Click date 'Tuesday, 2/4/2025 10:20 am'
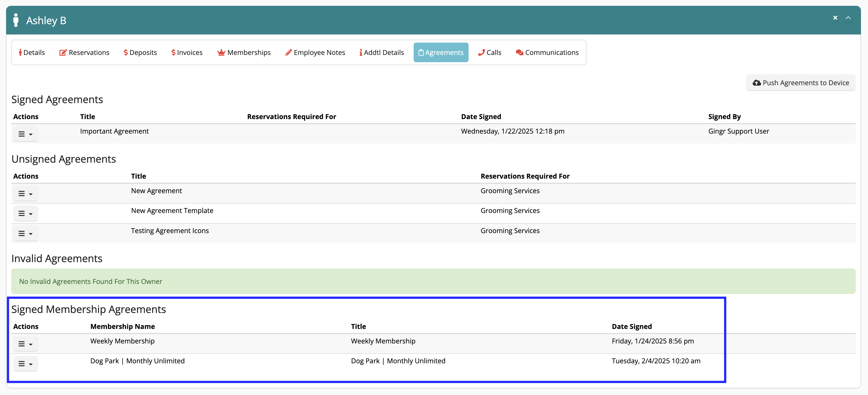Viewport: 868px width, 395px height. pyautogui.click(x=656, y=361)
